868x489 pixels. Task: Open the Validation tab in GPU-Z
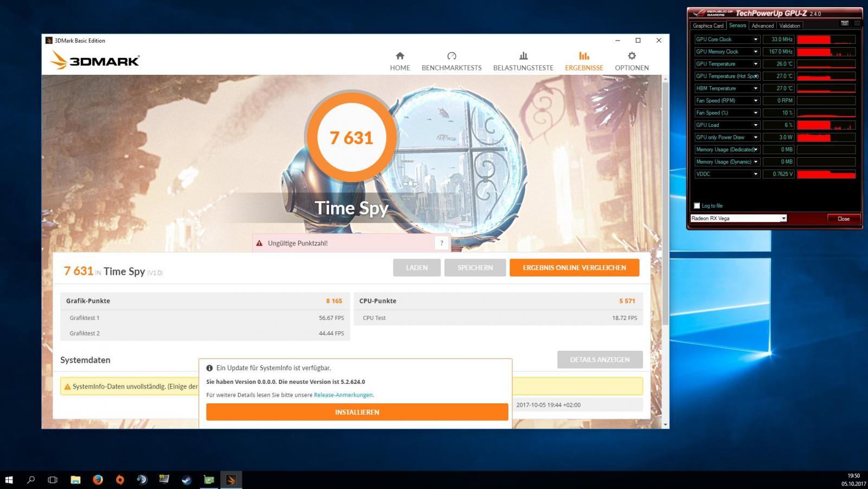point(789,25)
